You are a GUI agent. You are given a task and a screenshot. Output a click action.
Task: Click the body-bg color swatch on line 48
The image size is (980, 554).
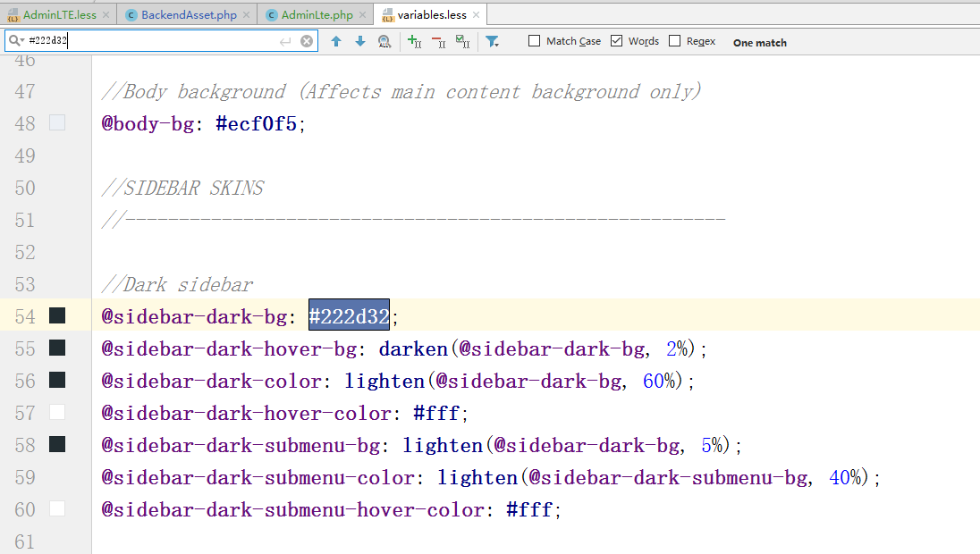57,123
